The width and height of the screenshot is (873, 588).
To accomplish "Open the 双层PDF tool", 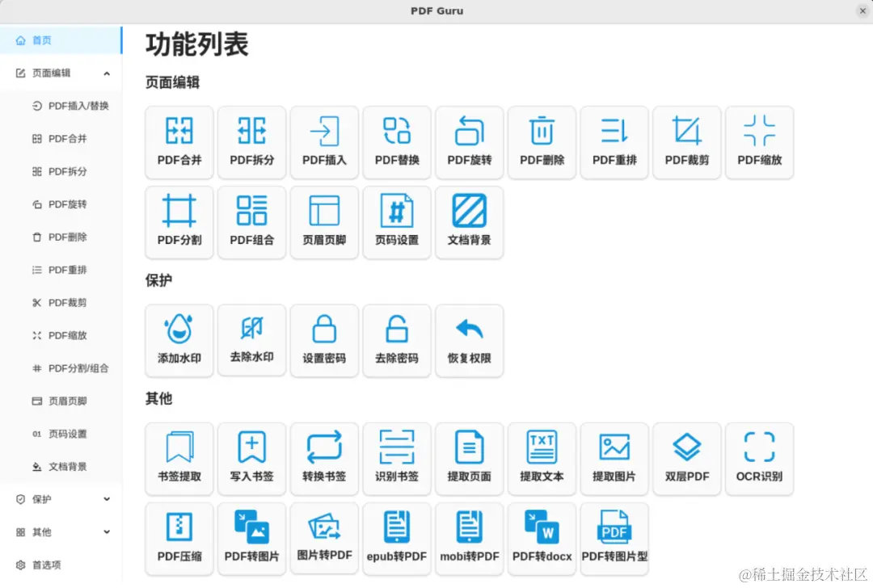I will point(687,459).
